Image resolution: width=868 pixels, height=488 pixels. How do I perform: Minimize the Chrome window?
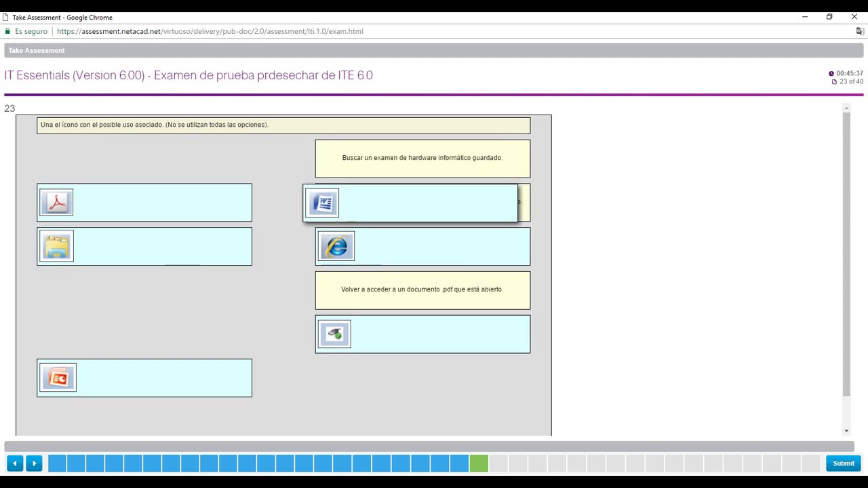pyautogui.click(x=805, y=17)
